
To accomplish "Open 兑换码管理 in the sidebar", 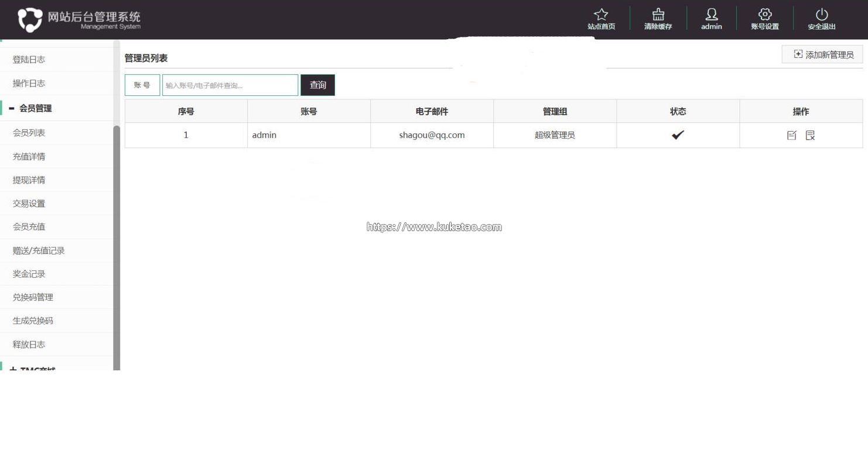I will 33,297.
